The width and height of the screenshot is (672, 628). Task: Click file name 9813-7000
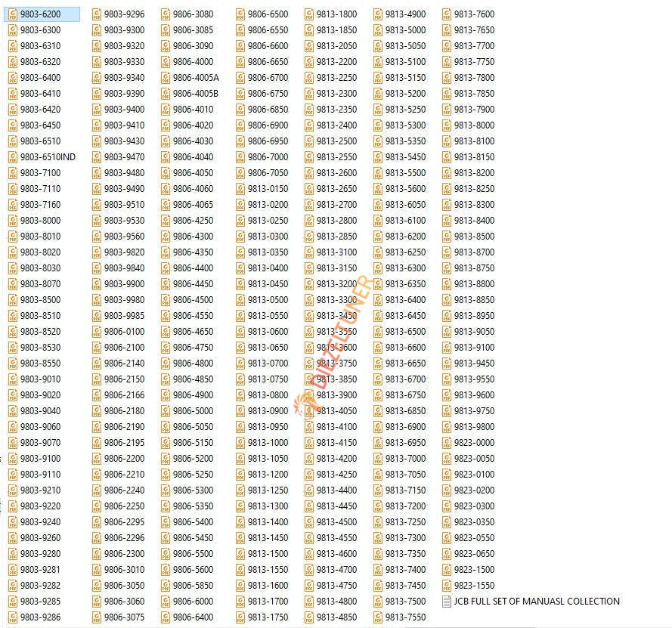click(405, 459)
